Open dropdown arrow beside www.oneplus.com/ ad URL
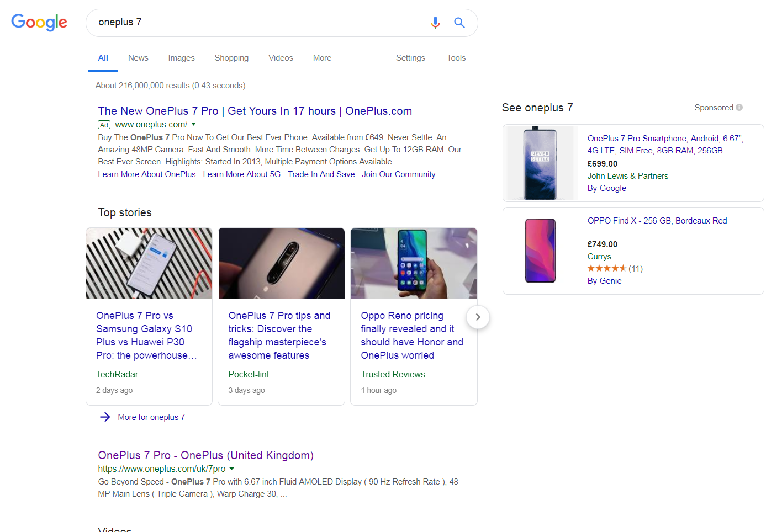This screenshot has height=532, width=782. (x=194, y=125)
